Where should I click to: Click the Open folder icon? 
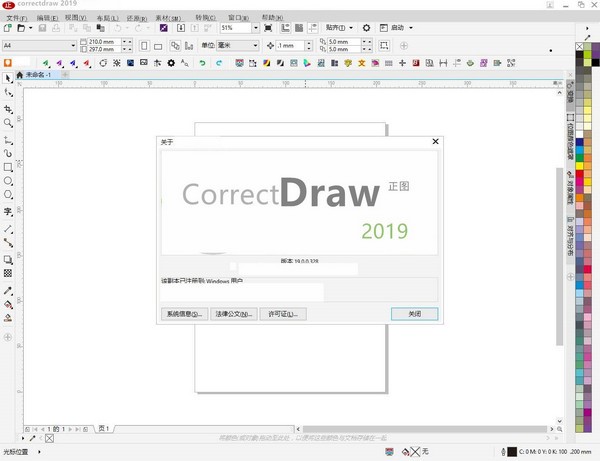click(21, 28)
